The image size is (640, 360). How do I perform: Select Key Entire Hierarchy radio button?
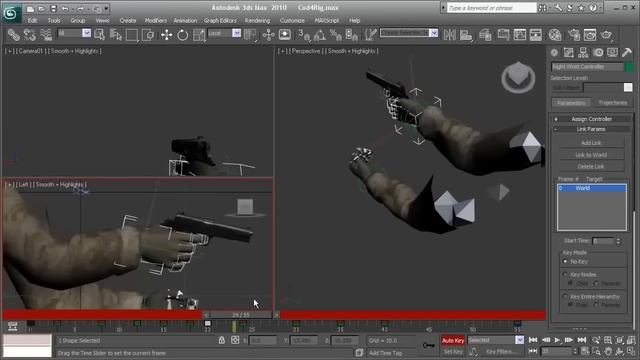pos(565,296)
